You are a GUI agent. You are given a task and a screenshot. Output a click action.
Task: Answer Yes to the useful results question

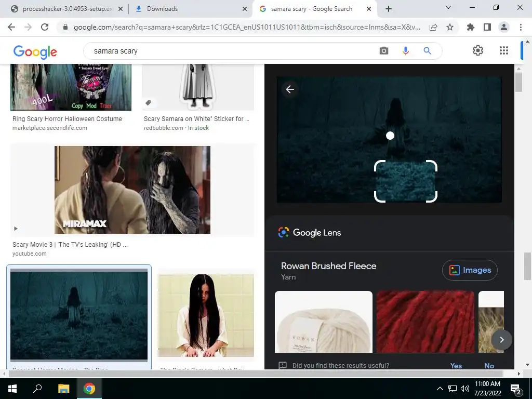tap(456, 365)
